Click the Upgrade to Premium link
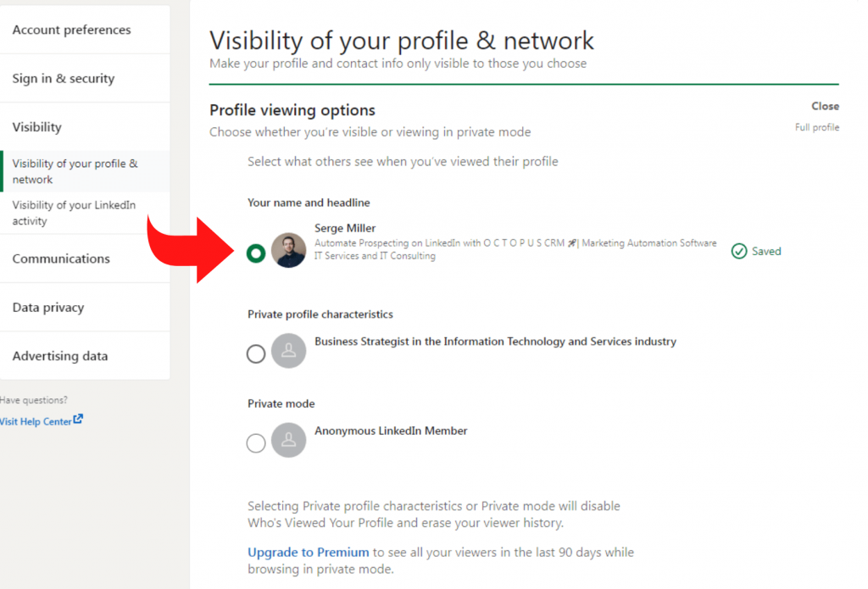The width and height of the screenshot is (868, 589). click(x=308, y=552)
